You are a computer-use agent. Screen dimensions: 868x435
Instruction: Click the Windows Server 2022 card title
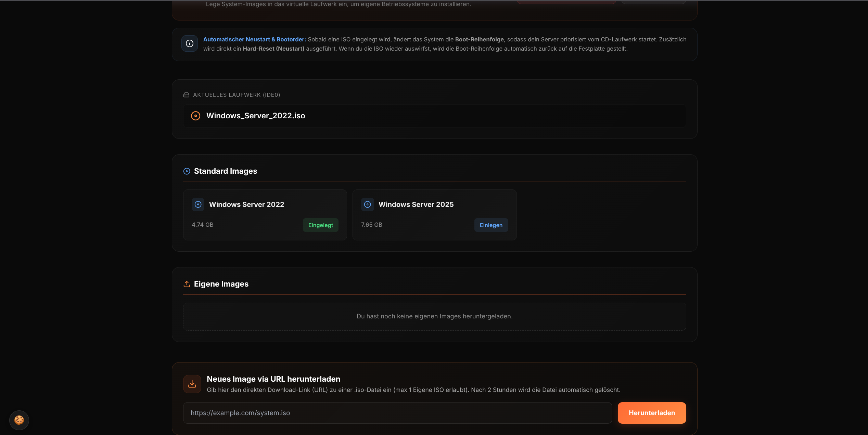[x=246, y=205]
